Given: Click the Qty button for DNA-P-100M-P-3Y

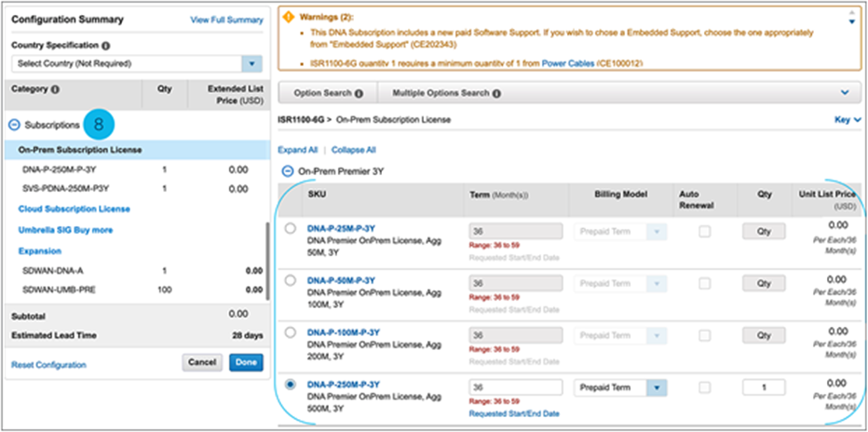Looking at the screenshot, I should [764, 335].
